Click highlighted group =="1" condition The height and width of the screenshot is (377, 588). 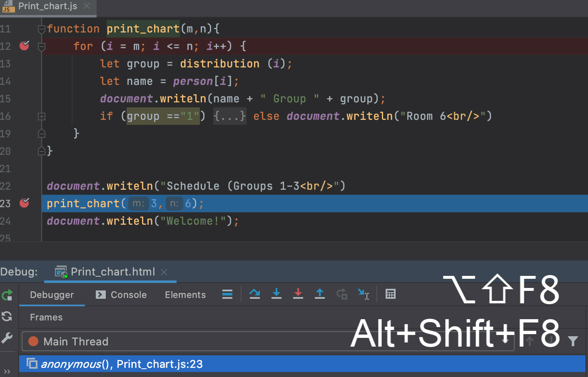click(163, 116)
